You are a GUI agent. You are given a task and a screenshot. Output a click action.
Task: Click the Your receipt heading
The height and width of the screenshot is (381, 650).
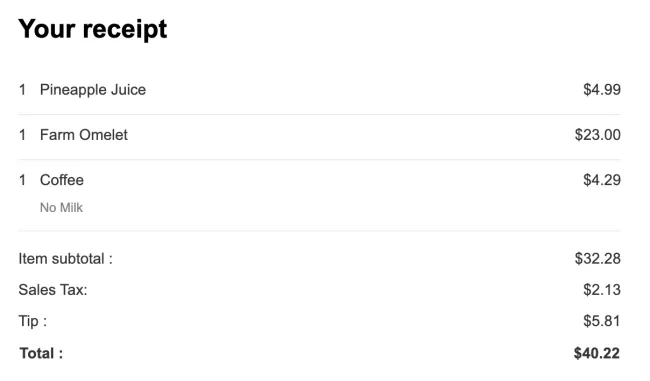(x=92, y=30)
